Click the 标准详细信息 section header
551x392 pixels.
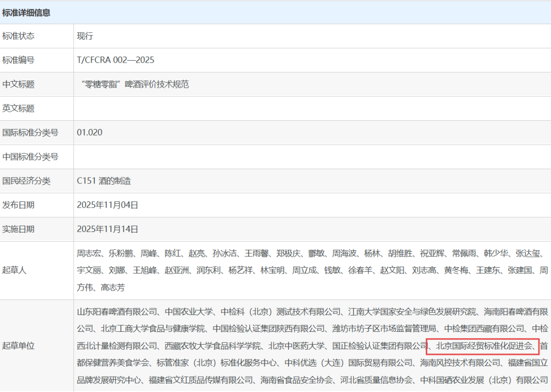pos(27,13)
